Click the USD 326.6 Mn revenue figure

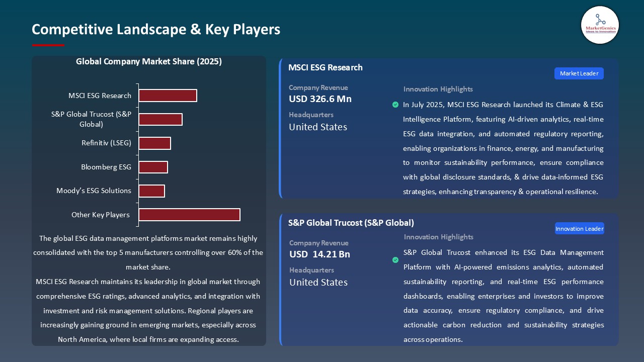click(x=320, y=99)
